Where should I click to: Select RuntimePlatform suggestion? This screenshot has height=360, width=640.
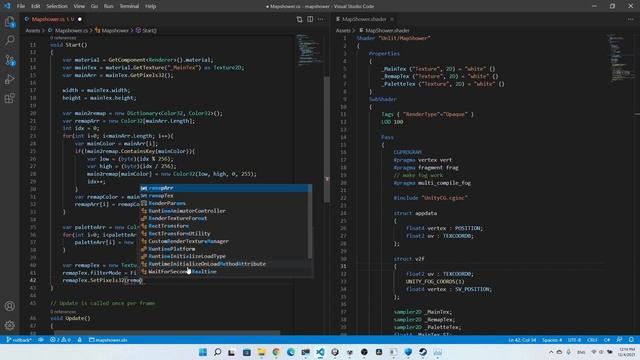tap(226, 249)
